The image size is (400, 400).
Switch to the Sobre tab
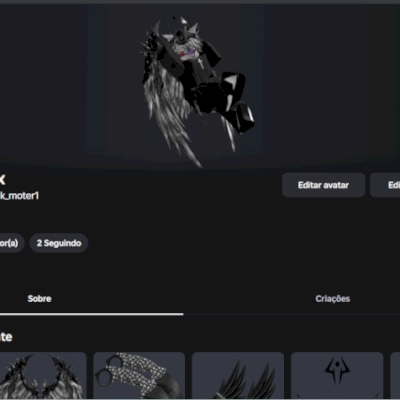tap(39, 299)
